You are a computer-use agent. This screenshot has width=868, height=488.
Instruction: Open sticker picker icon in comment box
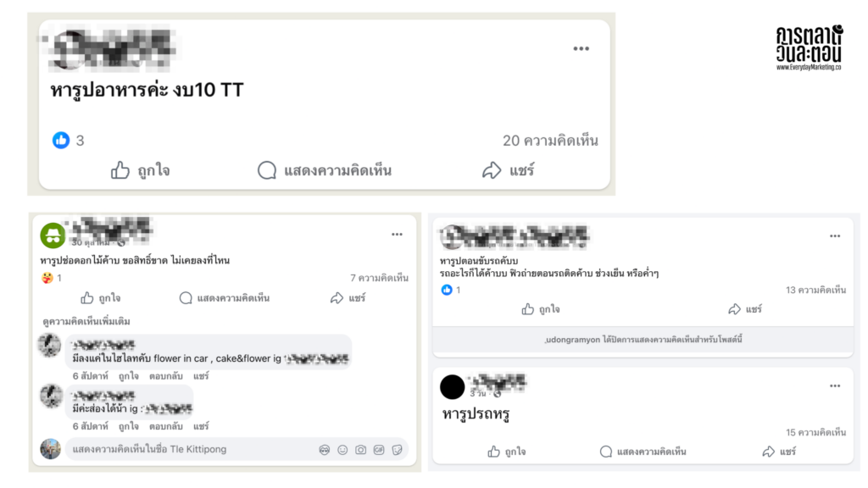click(397, 450)
